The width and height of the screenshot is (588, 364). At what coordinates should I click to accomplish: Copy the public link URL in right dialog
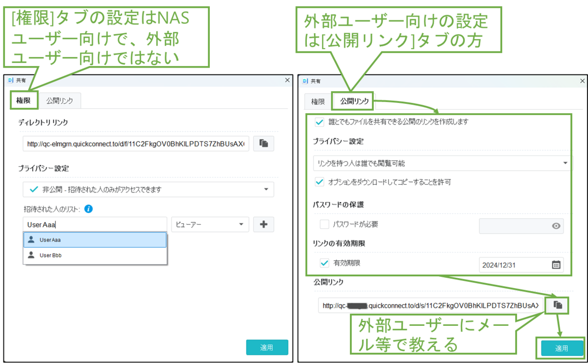558,305
